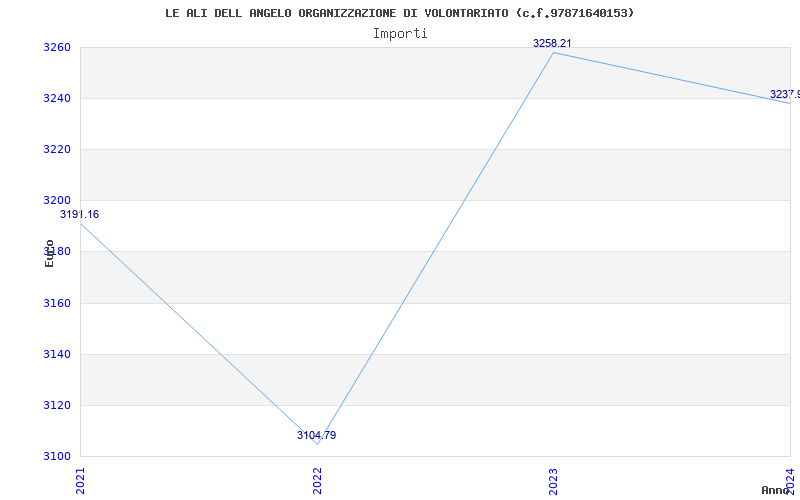Click the partially visible 2024 data label

pyautogui.click(x=785, y=94)
